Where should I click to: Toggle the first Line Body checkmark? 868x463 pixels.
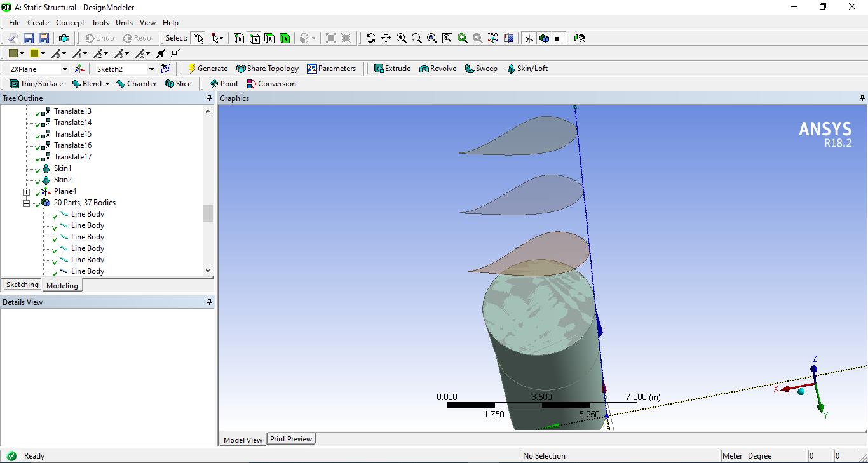(54, 214)
